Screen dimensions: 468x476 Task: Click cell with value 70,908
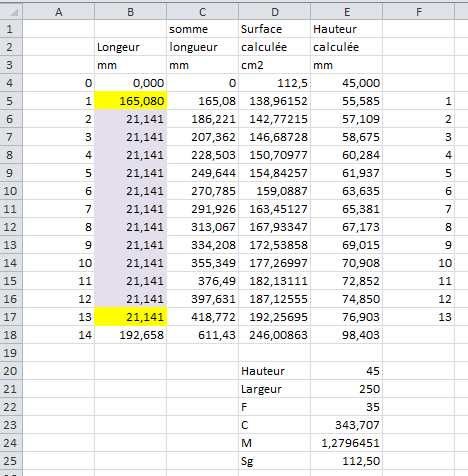346,263
